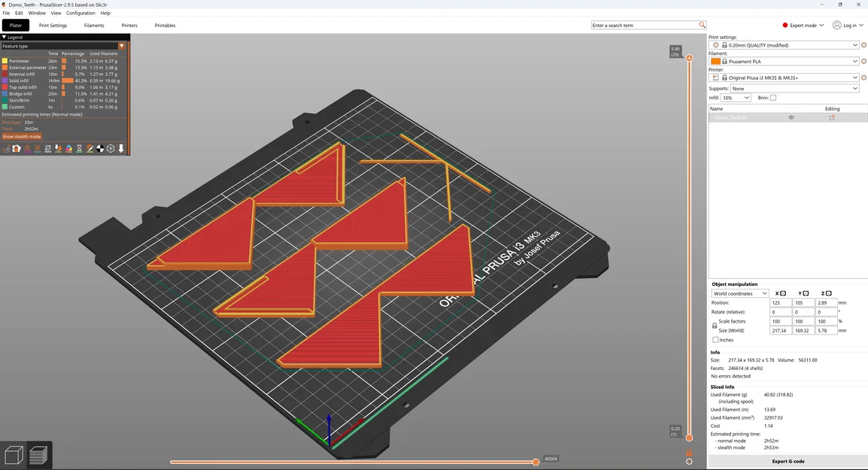Toggle scale factors lock icon
This screenshot has width=868, height=470.
pyautogui.click(x=715, y=326)
